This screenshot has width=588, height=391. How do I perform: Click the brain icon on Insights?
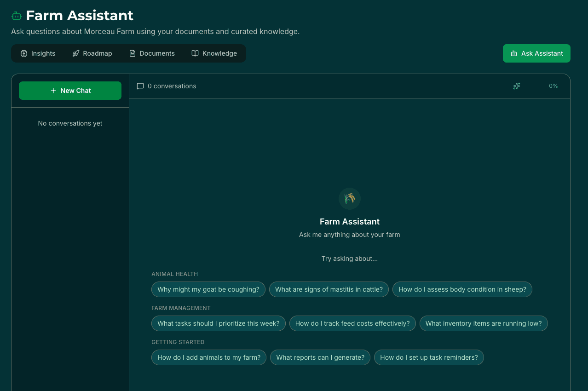(x=24, y=53)
